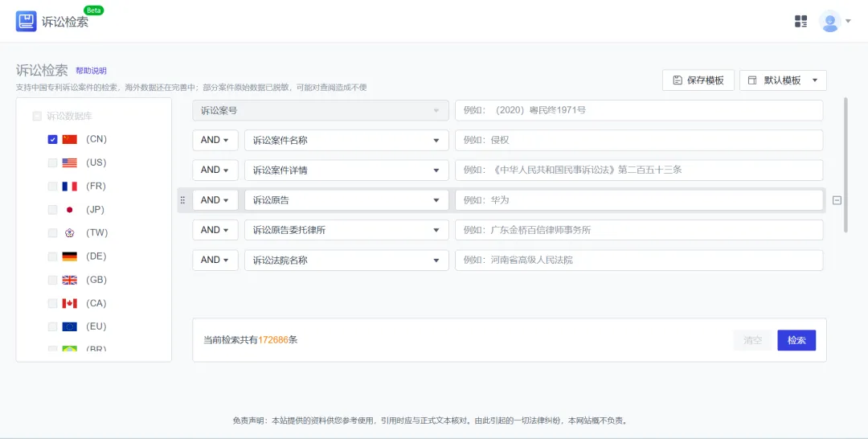The height and width of the screenshot is (439, 868).
Task: Click the Taiwan (TW) flag icon
Action: [x=70, y=233]
